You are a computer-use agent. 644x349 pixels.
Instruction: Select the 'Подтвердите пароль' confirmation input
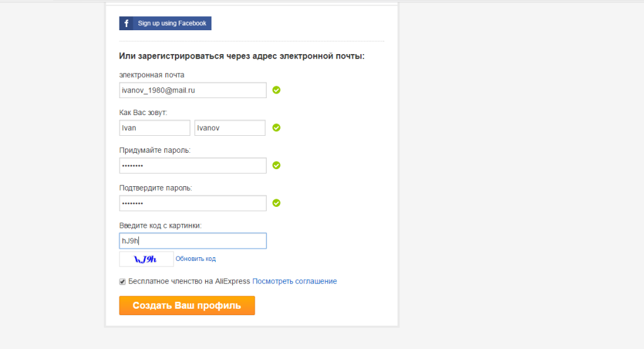(192, 203)
